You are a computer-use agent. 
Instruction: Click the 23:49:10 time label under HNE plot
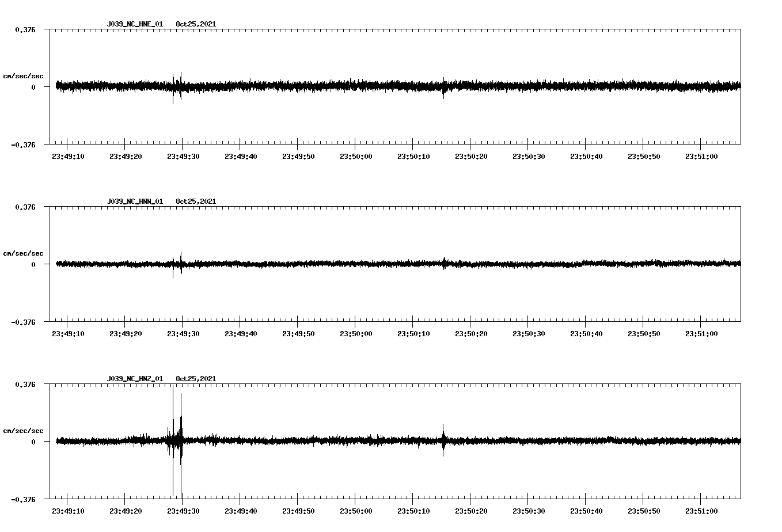pyautogui.click(x=68, y=157)
